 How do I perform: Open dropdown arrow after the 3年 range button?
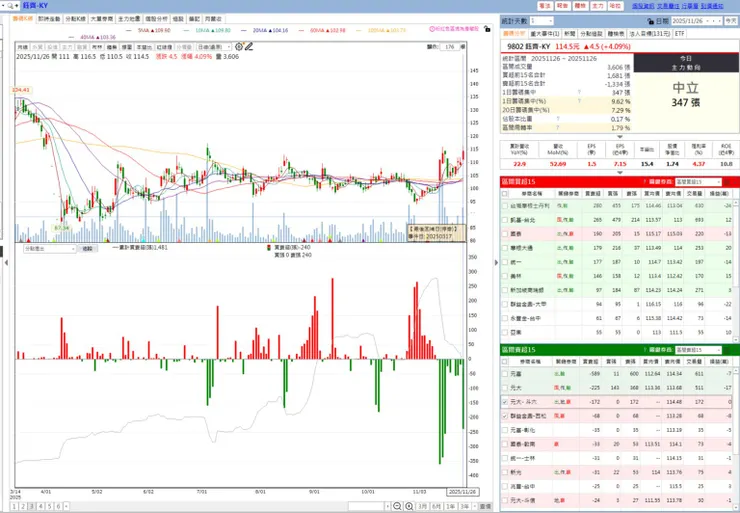pos(474,506)
